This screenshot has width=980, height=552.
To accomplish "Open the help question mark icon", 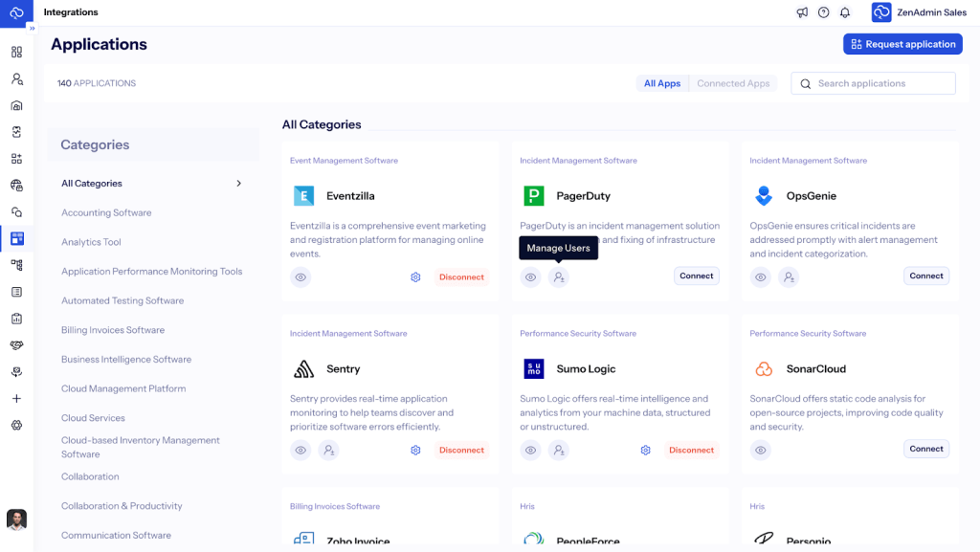I will click(823, 12).
